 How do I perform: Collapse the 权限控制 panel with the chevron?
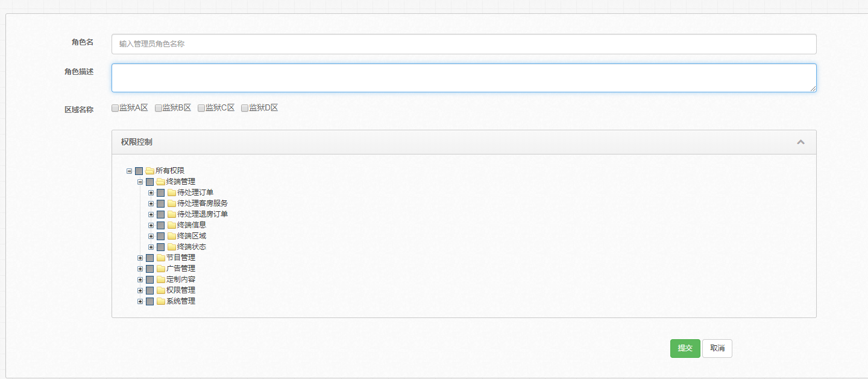(x=800, y=142)
